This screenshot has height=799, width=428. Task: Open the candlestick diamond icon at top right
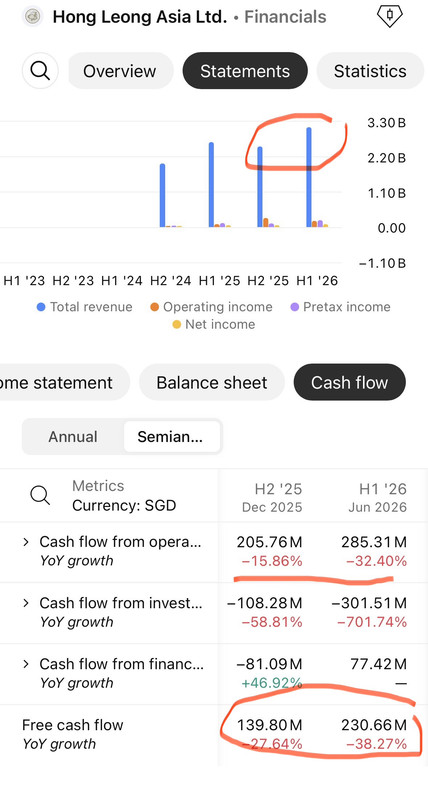390,16
